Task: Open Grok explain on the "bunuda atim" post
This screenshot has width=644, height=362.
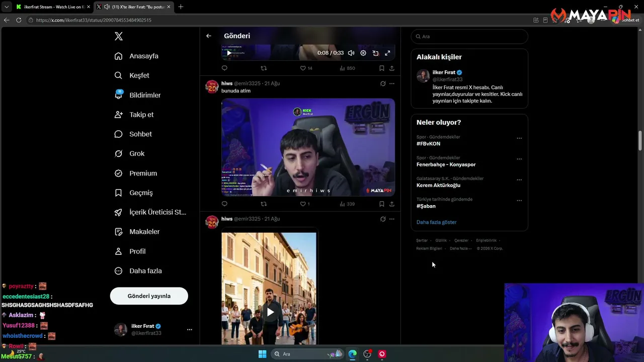Action: click(383, 83)
